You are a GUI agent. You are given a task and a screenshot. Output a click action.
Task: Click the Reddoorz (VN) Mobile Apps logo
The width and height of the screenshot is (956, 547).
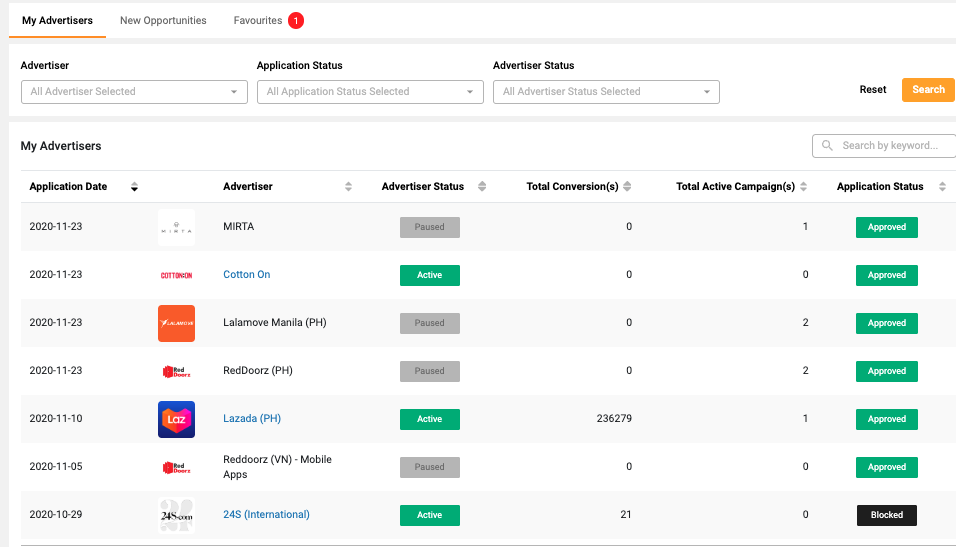coord(176,468)
